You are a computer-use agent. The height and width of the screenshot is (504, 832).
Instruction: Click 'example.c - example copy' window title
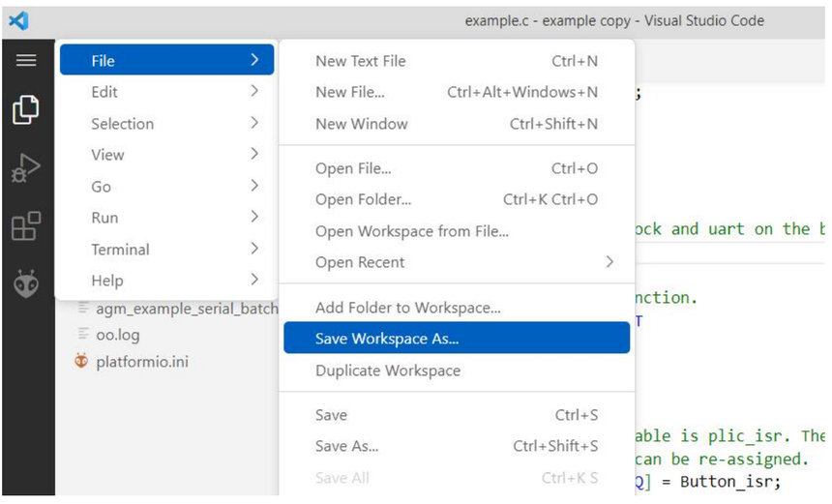point(548,21)
